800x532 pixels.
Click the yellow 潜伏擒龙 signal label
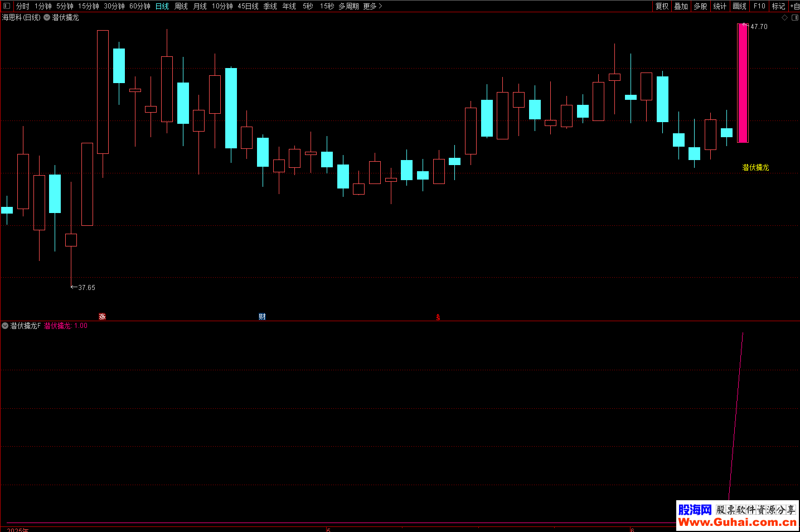(755, 167)
